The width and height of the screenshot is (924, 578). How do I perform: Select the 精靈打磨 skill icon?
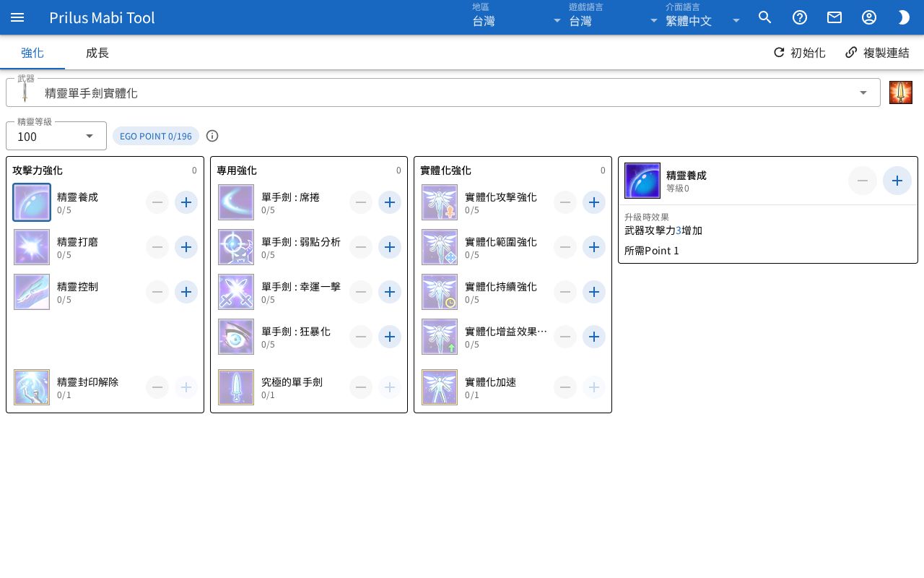pyautogui.click(x=32, y=247)
